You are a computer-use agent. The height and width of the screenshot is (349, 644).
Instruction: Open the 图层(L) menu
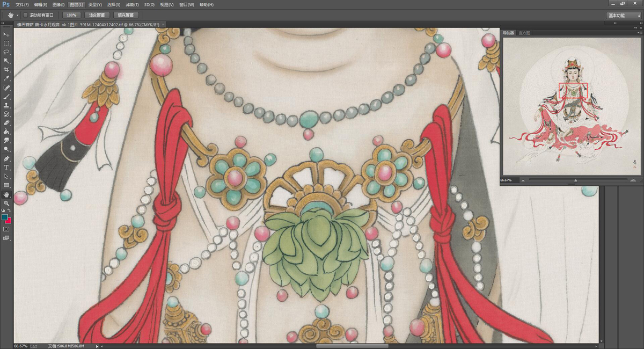77,4
